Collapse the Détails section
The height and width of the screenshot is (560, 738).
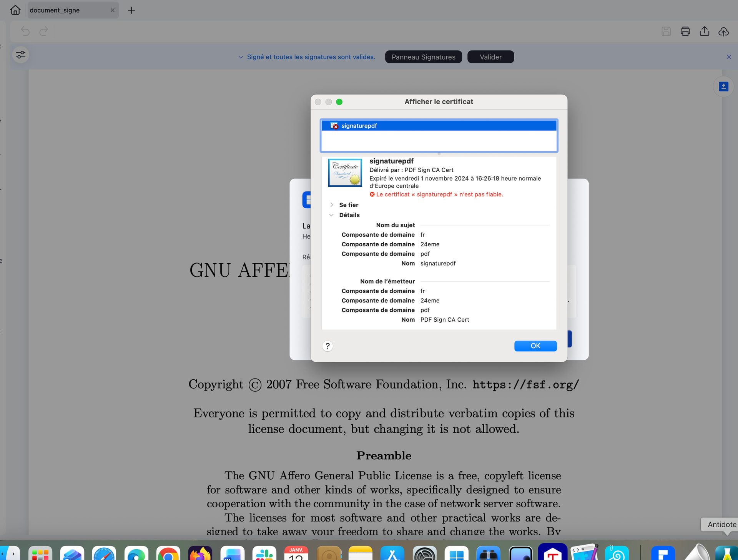(x=331, y=215)
